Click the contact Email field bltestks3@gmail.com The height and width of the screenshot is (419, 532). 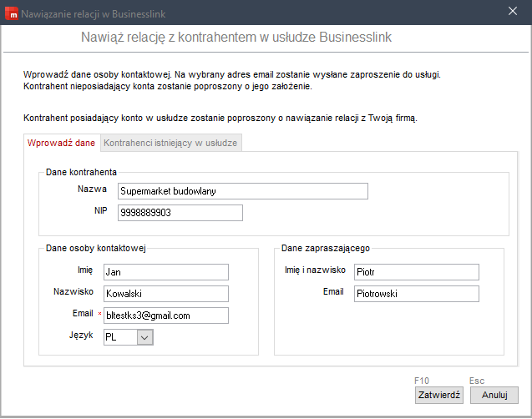click(166, 316)
